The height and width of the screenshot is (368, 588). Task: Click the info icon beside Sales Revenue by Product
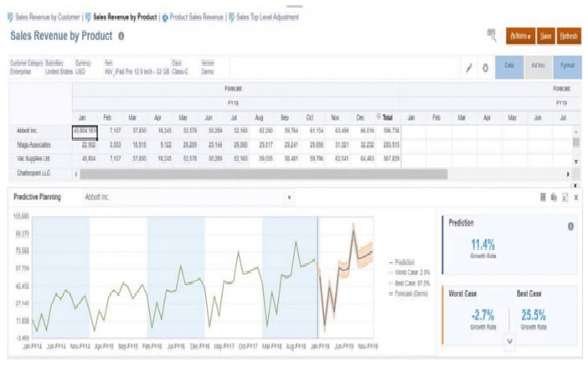121,37
